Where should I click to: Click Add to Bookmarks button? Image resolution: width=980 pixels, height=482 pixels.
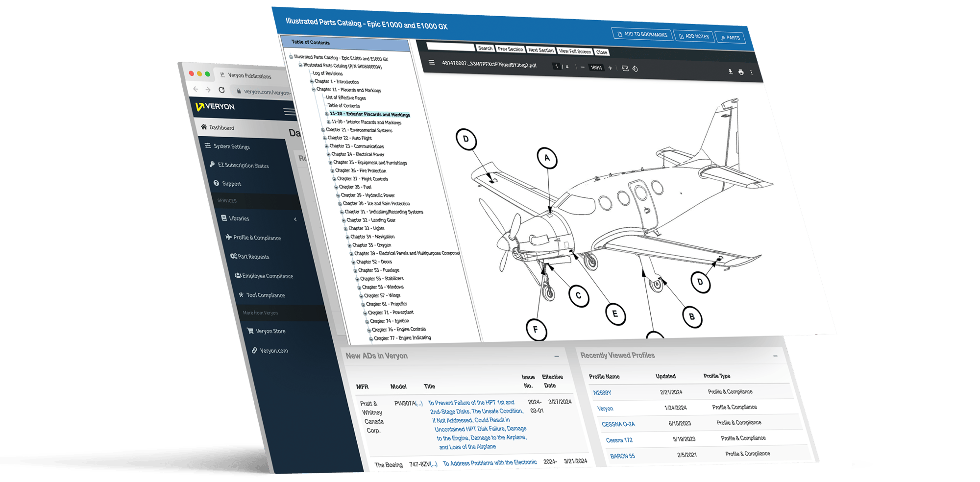[x=642, y=34]
